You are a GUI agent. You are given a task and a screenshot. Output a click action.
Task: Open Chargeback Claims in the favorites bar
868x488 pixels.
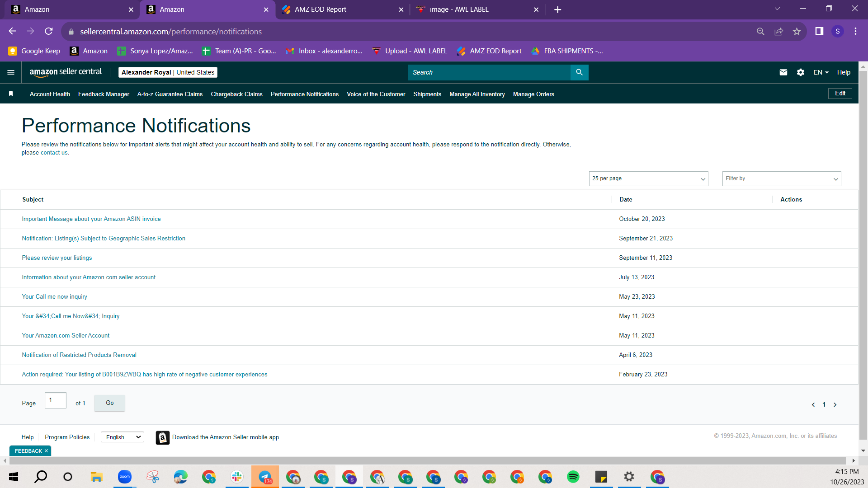pos(236,94)
